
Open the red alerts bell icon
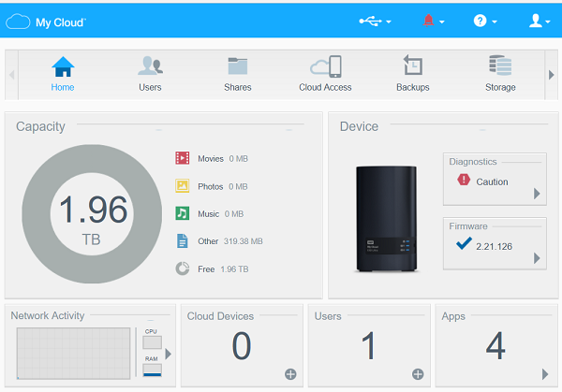428,21
